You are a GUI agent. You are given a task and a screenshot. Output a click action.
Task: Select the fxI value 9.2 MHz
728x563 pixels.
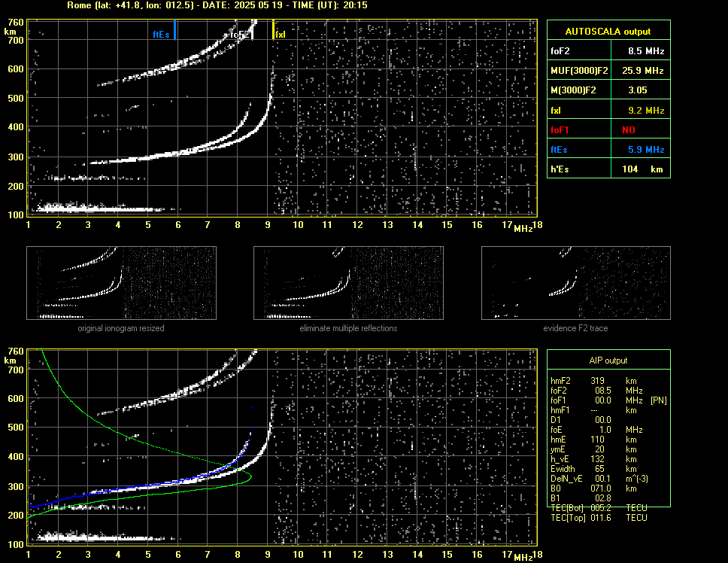pos(646,111)
